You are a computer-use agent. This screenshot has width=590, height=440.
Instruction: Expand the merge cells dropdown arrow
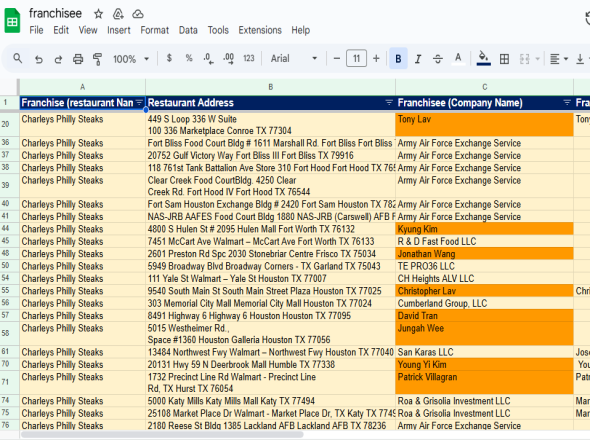point(537,59)
